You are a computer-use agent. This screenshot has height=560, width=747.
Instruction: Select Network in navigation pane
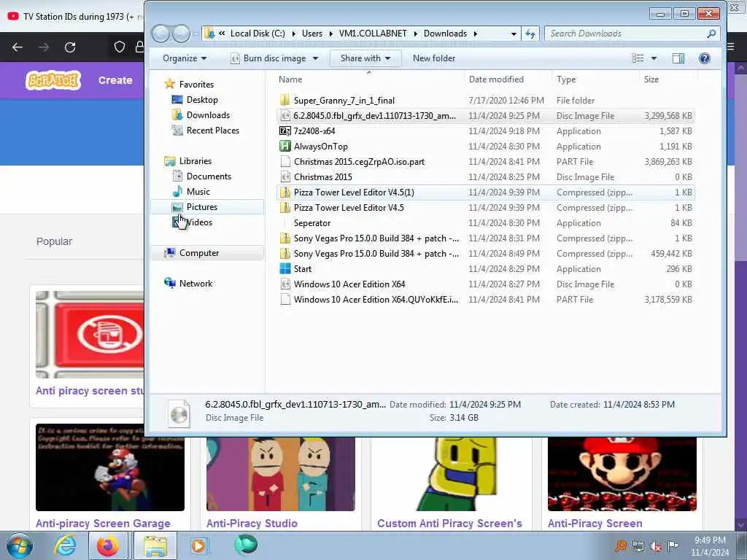[196, 284]
